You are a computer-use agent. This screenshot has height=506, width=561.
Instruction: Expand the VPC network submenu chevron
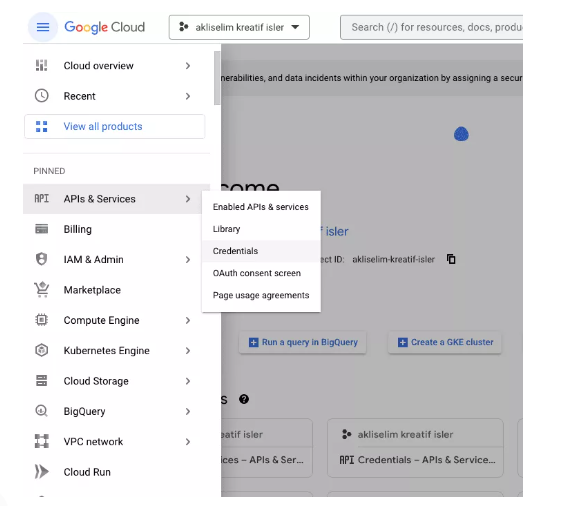pyautogui.click(x=188, y=442)
